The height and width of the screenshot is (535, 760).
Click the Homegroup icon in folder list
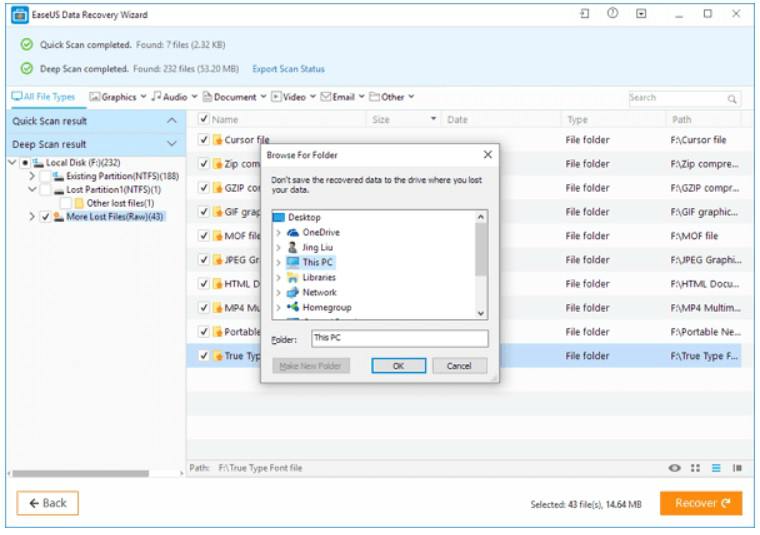tap(292, 308)
